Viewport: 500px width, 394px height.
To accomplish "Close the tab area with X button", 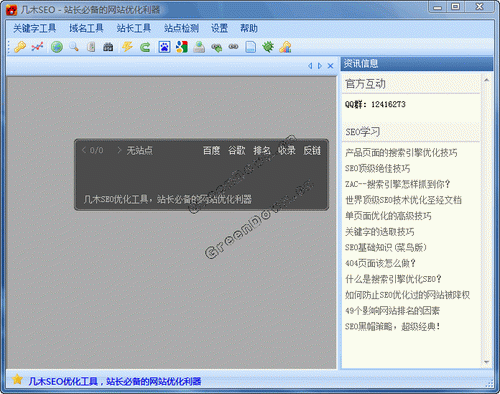I will [x=330, y=66].
